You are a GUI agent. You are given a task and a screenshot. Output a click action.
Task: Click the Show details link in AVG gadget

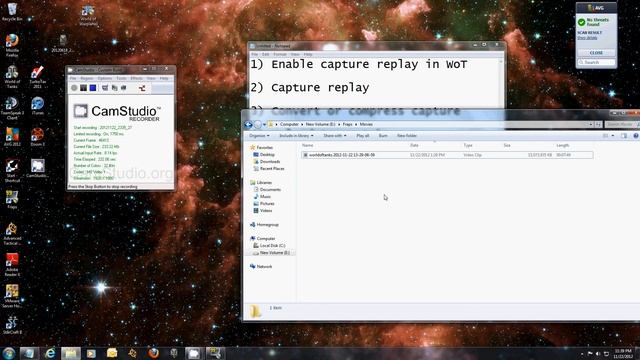587,38
